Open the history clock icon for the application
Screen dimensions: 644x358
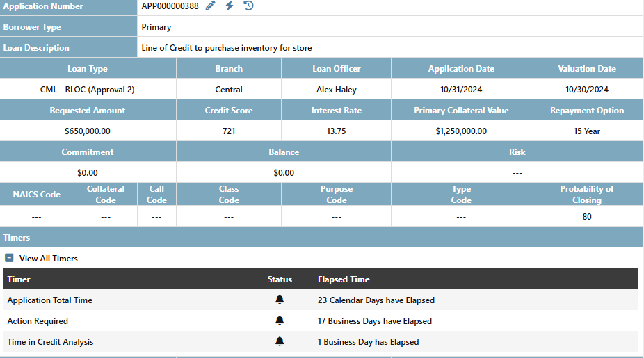tap(248, 6)
